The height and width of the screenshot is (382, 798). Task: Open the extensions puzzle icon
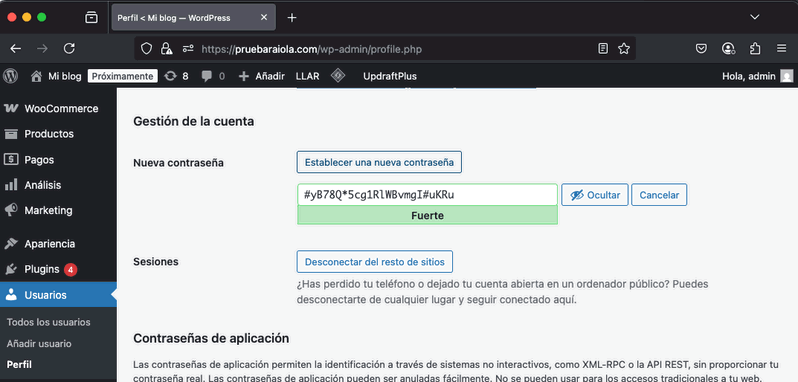pos(755,49)
